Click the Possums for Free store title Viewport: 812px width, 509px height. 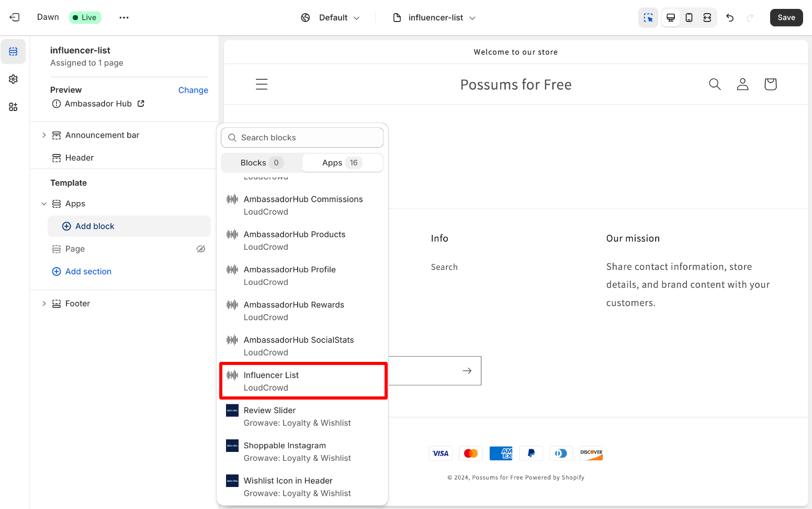516,84
